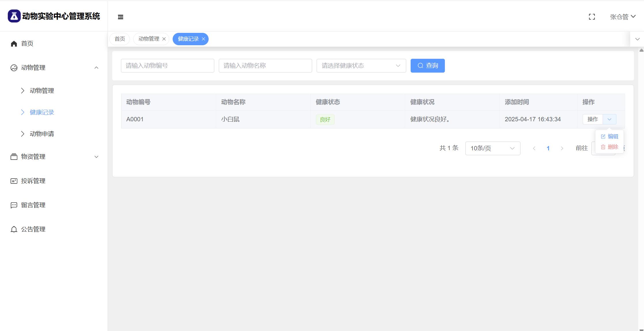Click the 请输入动物编号 input field
The height and width of the screenshot is (331, 644).
coord(167,66)
